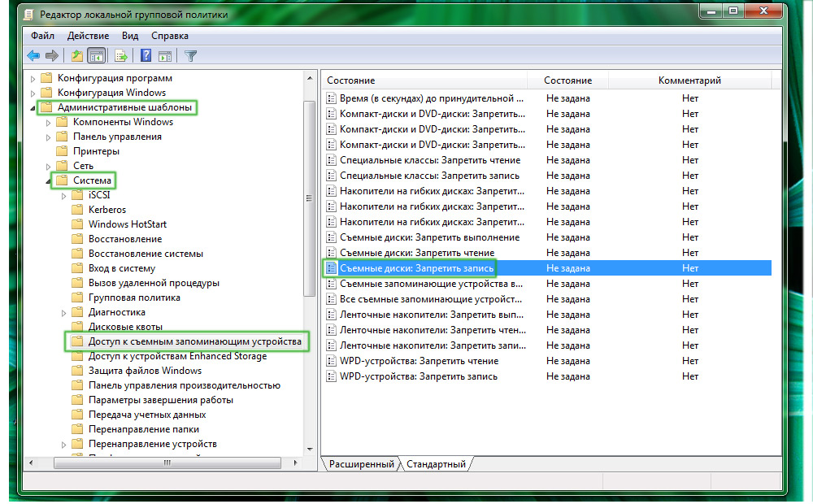Click the Export List toolbar icon

pyautogui.click(x=121, y=56)
